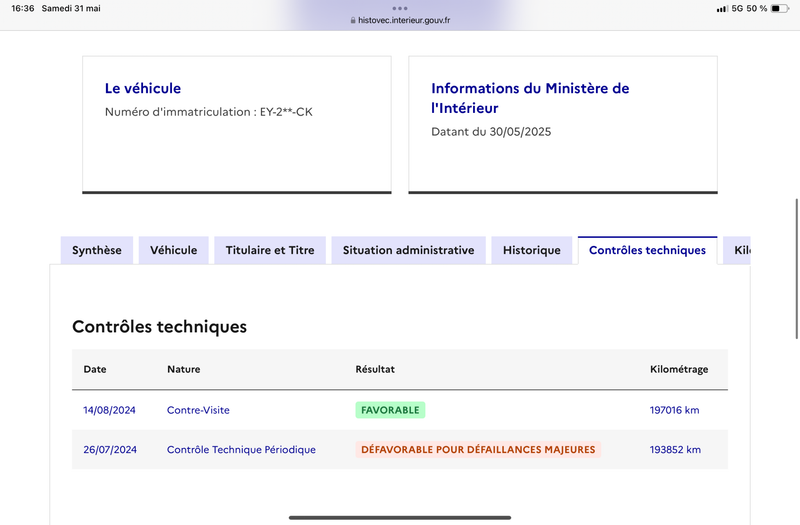Switch to the Synthèse tab
The width and height of the screenshot is (800, 525).
click(97, 250)
